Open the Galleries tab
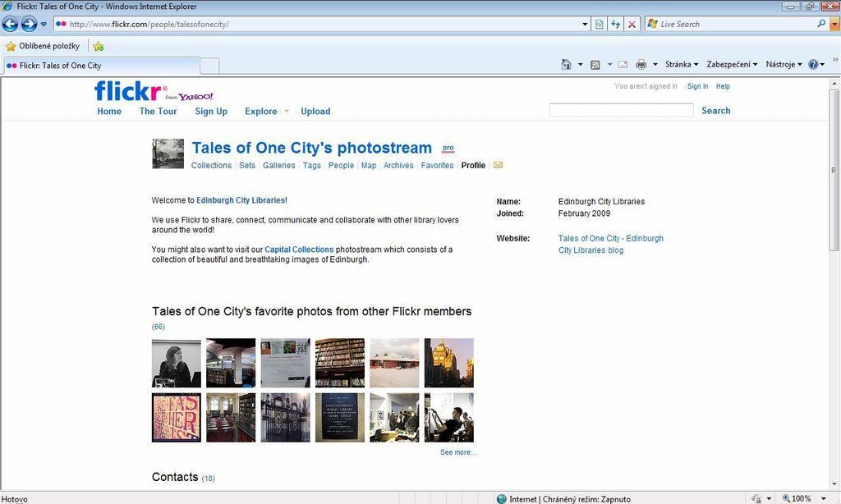841x504 pixels. [279, 166]
